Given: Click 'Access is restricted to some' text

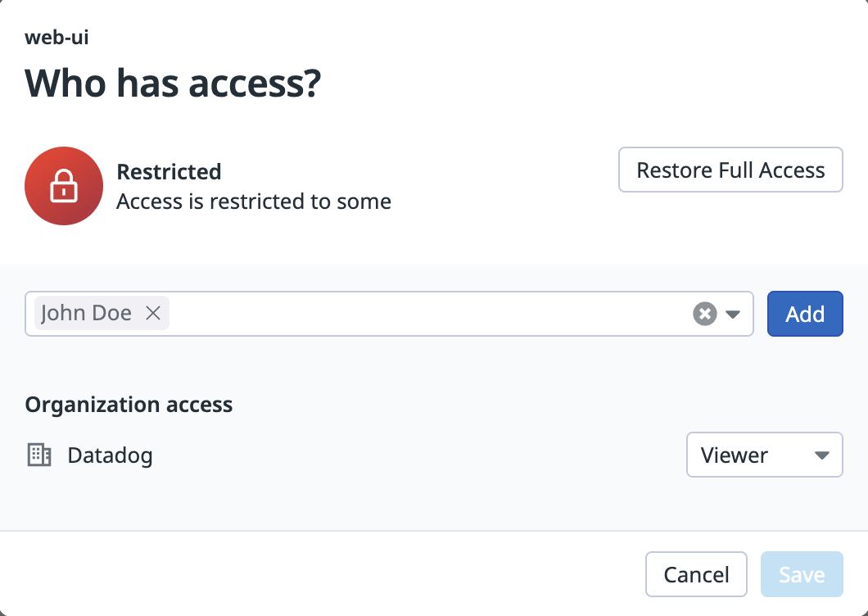Looking at the screenshot, I should point(254,202).
